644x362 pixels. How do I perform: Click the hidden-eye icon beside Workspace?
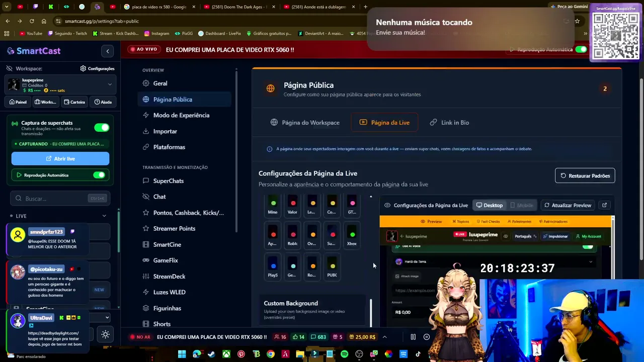[10, 68]
